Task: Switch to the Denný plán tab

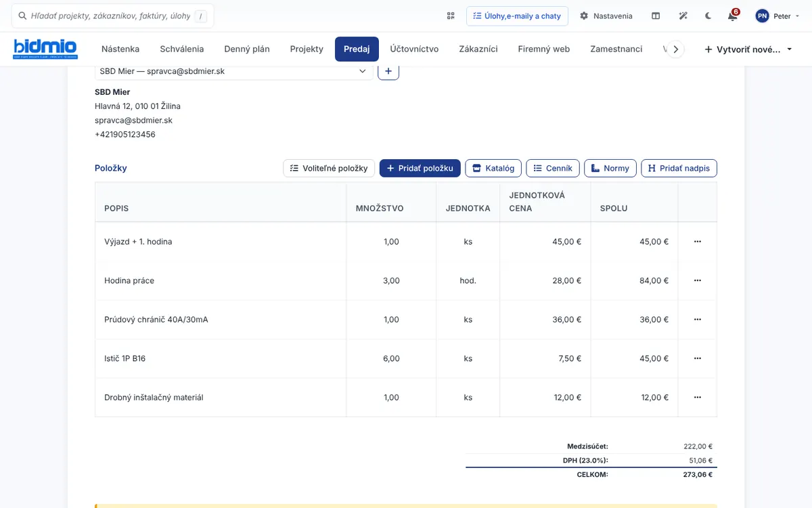Action: (x=247, y=49)
